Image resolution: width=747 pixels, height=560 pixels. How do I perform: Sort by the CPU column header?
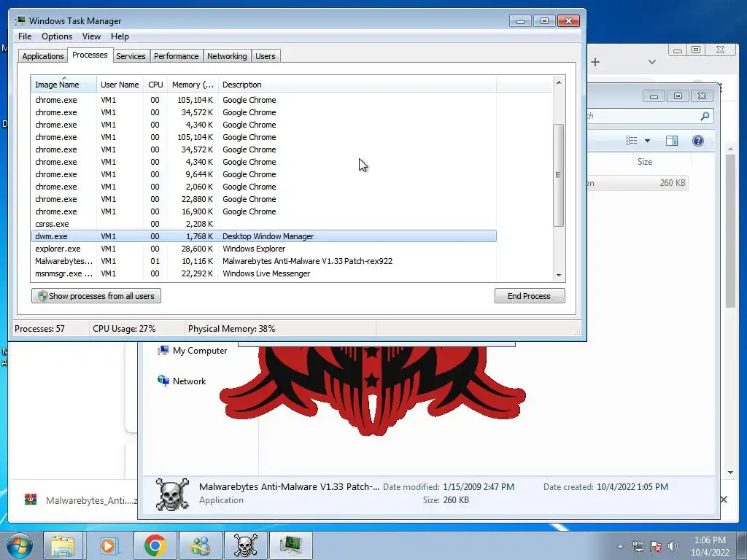click(x=155, y=85)
